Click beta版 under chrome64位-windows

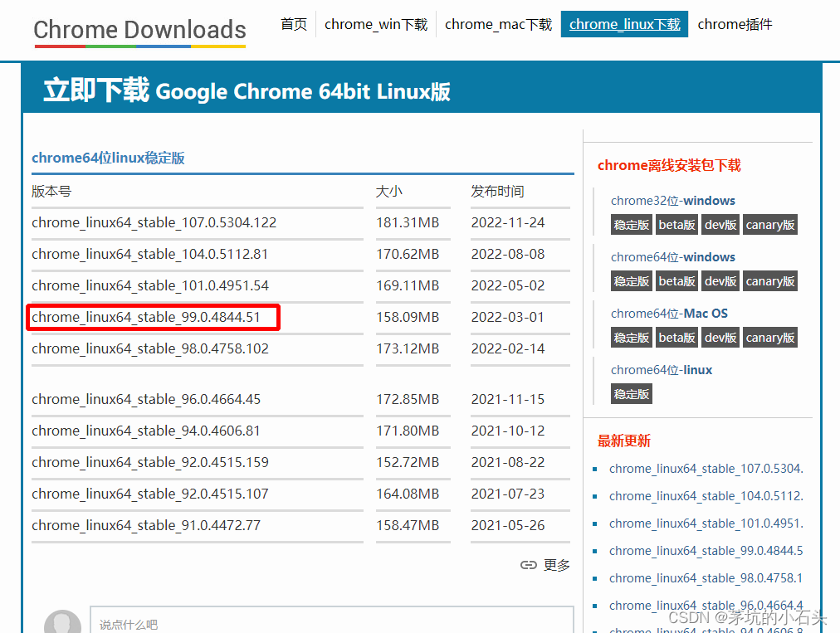click(x=676, y=280)
